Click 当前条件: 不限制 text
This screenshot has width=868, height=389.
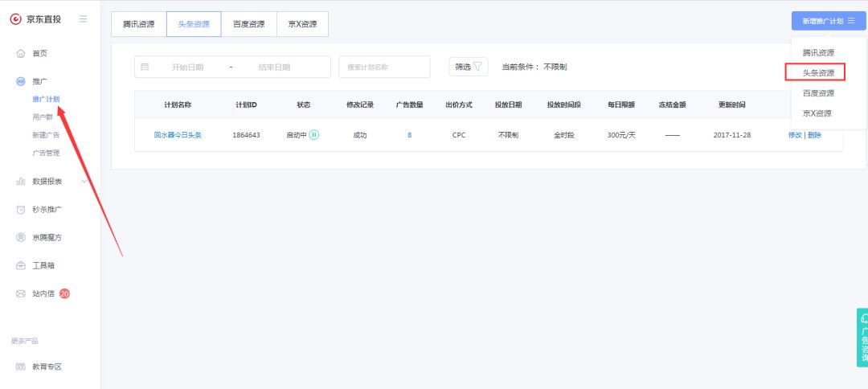point(534,67)
